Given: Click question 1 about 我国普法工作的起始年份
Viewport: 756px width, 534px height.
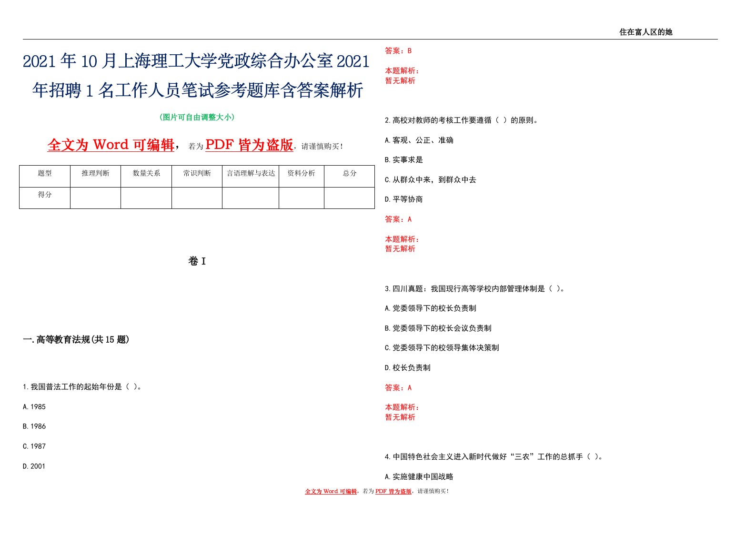Looking at the screenshot, I should tap(82, 387).
